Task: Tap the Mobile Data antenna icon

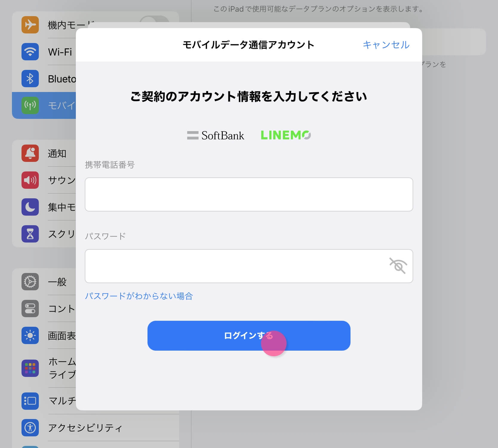Action: [30, 105]
